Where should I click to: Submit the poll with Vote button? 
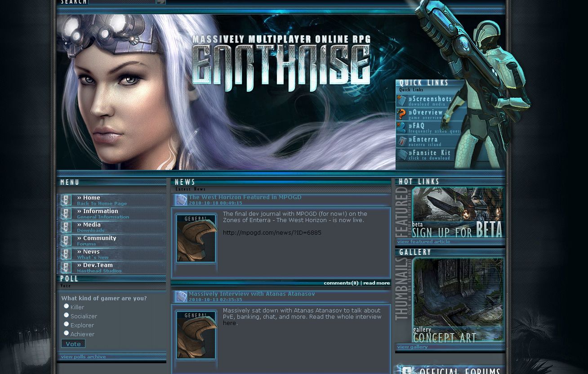click(x=73, y=344)
